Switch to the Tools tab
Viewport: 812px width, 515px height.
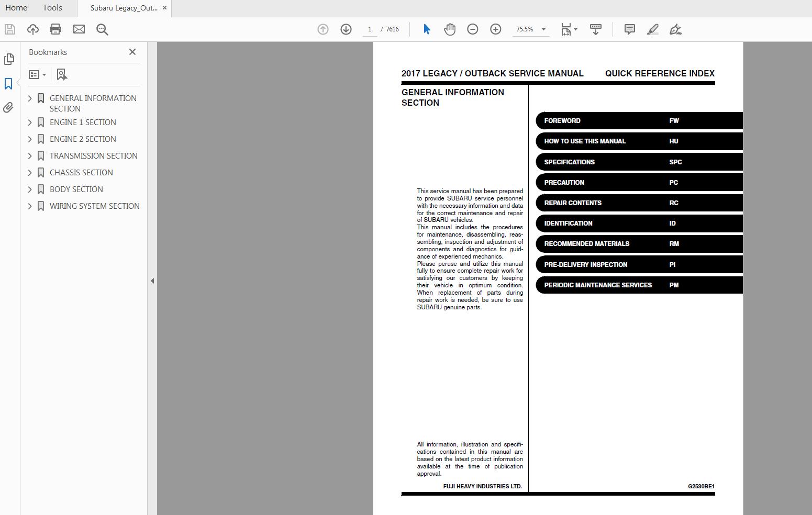[x=52, y=8]
